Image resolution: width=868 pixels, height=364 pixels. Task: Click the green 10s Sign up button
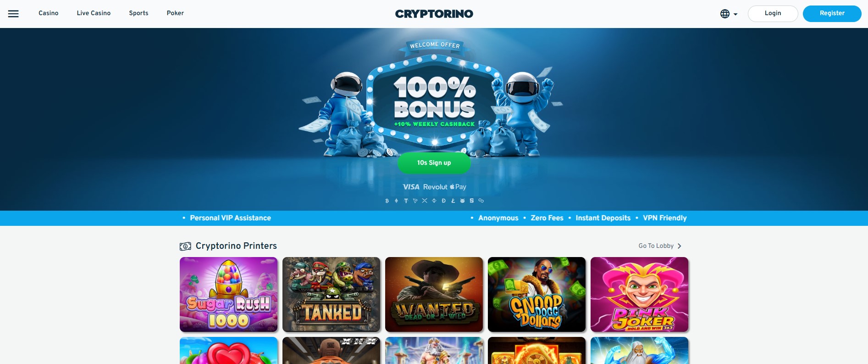point(434,163)
